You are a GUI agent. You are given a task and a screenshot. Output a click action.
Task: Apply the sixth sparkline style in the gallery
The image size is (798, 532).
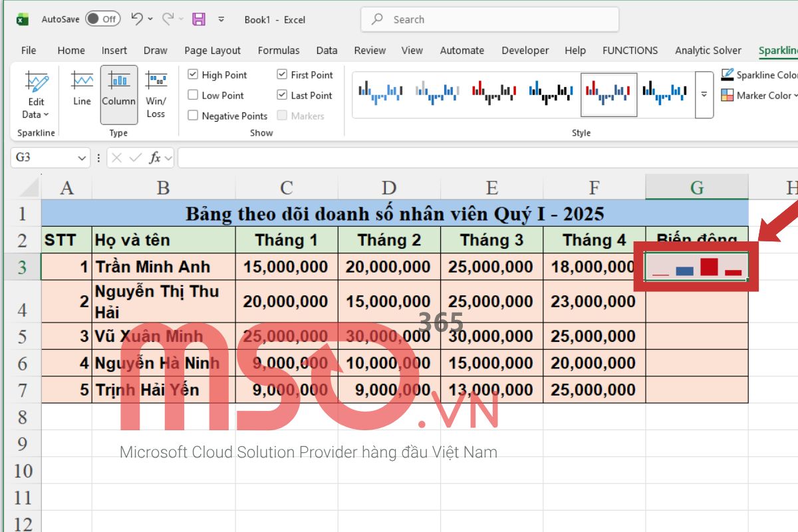[x=666, y=94]
